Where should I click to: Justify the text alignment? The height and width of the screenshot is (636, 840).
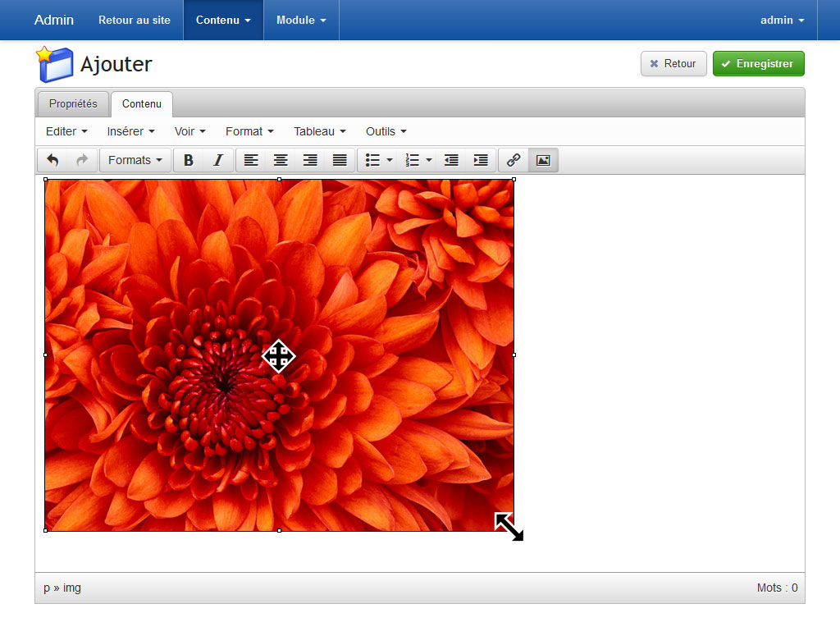340,160
